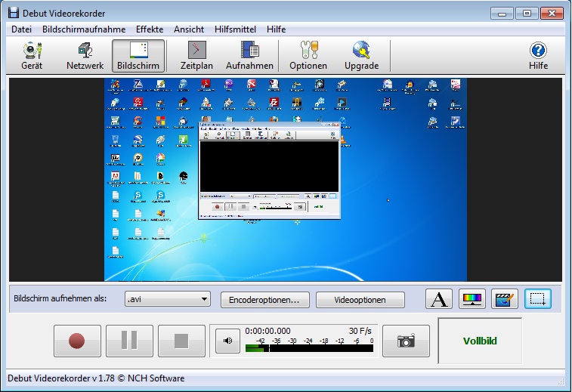Screen dimensions: 572x392
Task: Click the pause recording button
Action: tap(129, 341)
